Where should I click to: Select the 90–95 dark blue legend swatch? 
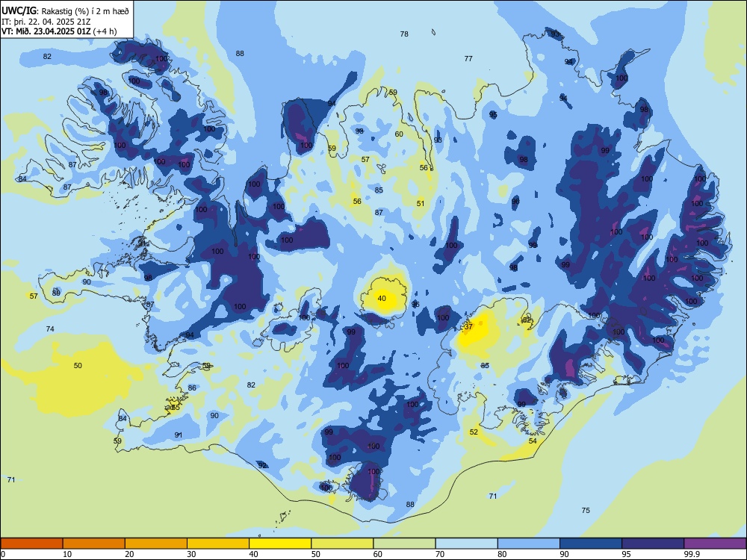[x=591, y=544]
